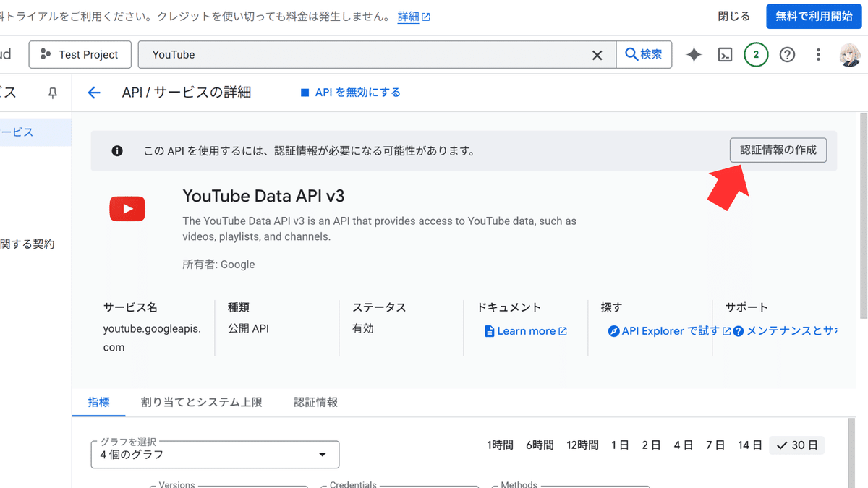Open the グラフを選択 chart dropdown
The width and height of the screenshot is (868, 488).
(x=214, y=454)
